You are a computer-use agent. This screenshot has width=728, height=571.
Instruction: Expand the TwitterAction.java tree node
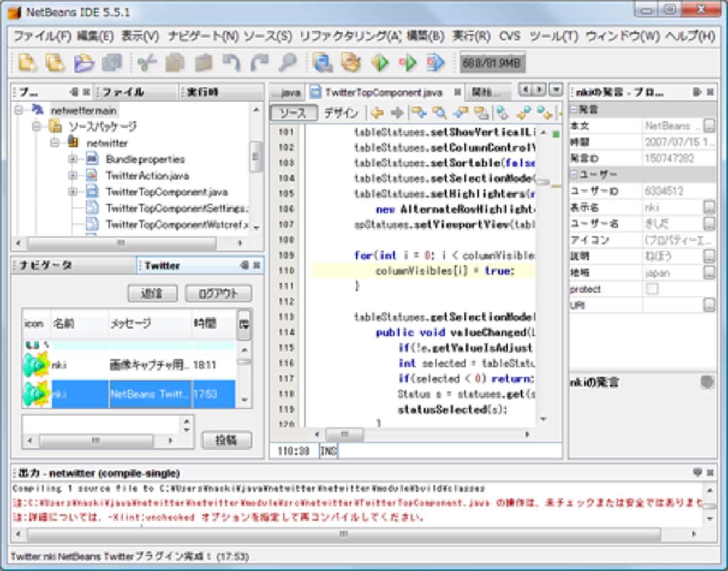(x=73, y=176)
